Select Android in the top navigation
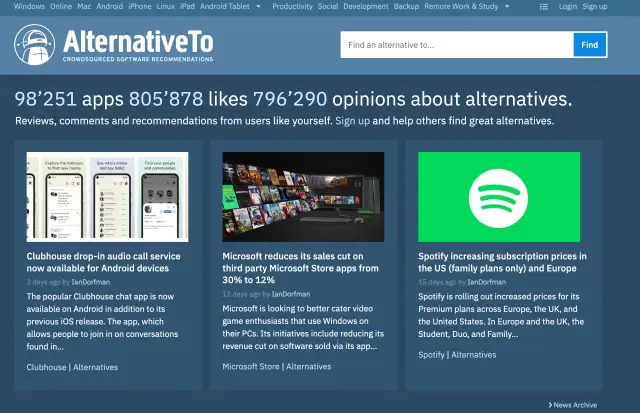The image size is (640, 413). 109,7
